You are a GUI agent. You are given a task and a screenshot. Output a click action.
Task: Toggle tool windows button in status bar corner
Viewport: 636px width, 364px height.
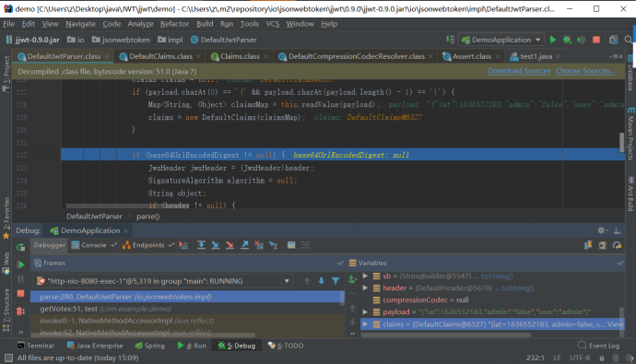pos(8,358)
